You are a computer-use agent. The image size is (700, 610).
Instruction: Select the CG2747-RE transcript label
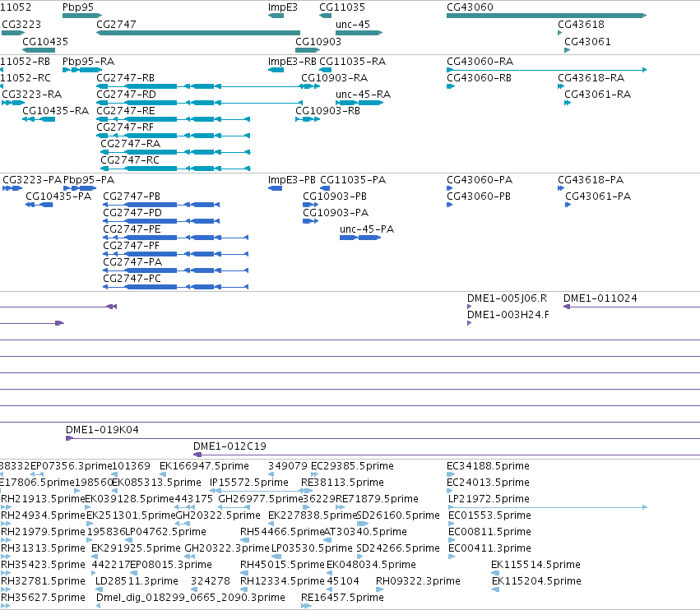coord(126,111)
